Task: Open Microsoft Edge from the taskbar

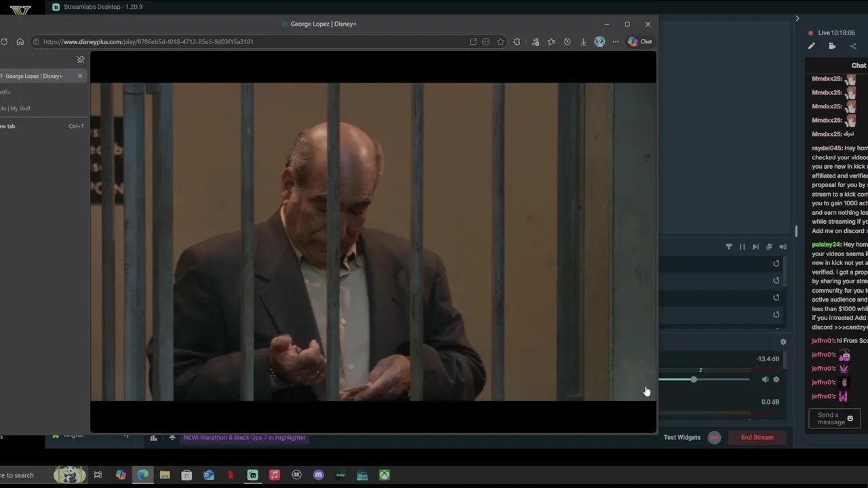Action: [x=143, y=475]
